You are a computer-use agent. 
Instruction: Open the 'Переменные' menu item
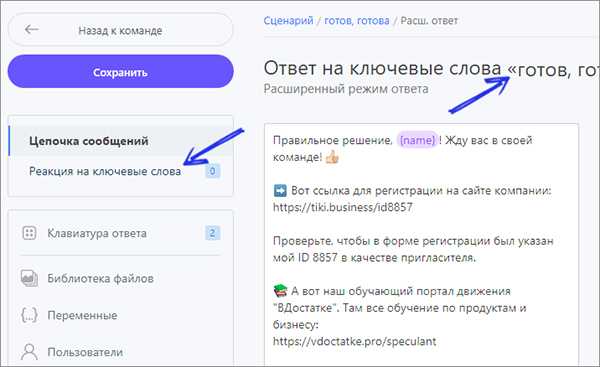tap(82, 315)
